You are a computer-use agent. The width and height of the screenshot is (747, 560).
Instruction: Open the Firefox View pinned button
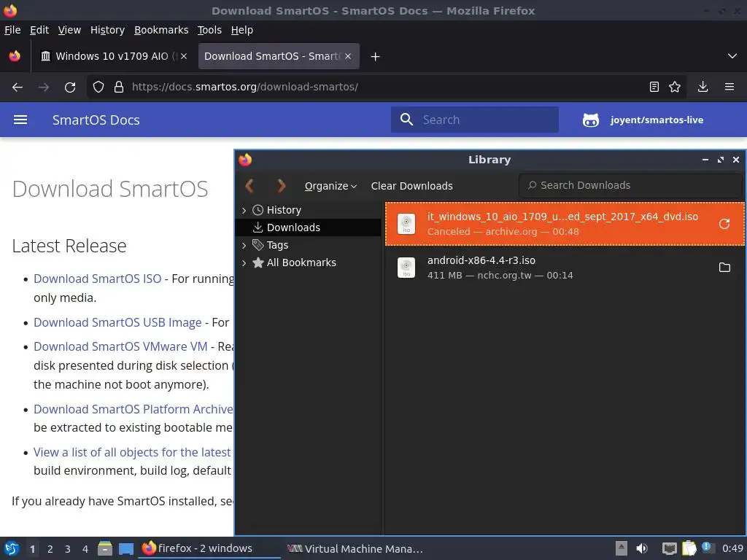[x=15, y=56]
